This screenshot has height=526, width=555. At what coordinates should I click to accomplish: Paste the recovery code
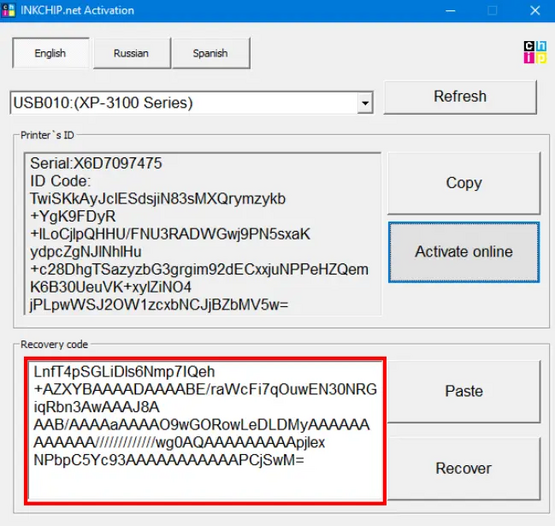(x=464, y=391)
